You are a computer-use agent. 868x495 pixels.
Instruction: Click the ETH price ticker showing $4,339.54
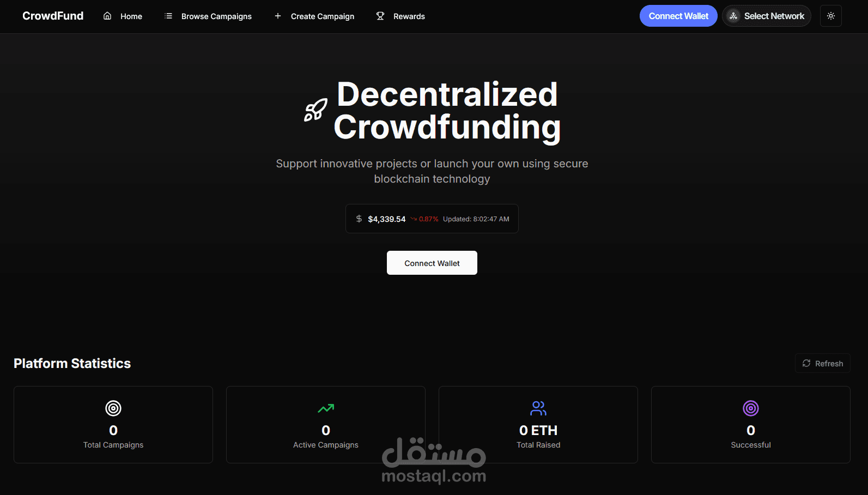[x=432, y=219]
